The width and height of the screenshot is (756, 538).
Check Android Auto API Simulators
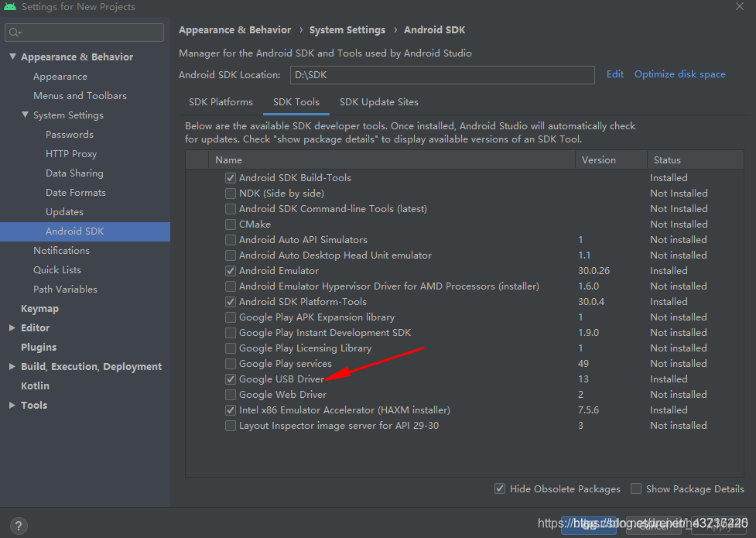231,240
